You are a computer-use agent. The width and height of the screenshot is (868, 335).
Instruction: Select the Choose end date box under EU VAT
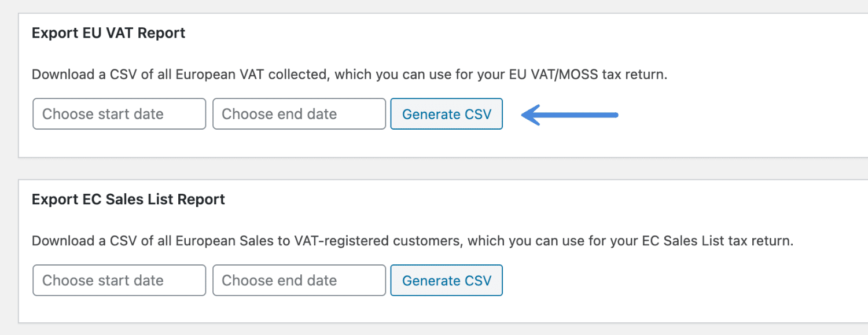299,113
